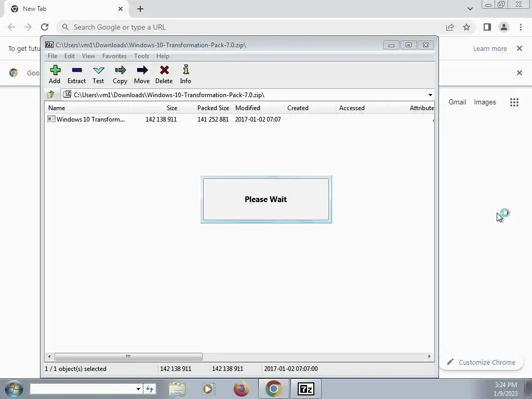Click the left arrow of horizontal scrollbar
Viewport: 532px width, 399px height.
click(x=49, y=356)
